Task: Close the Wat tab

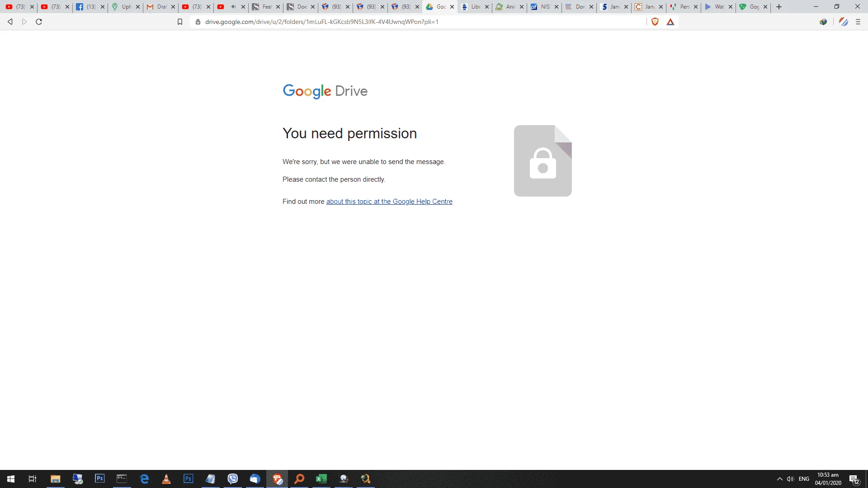Action: tap(731, 7)
